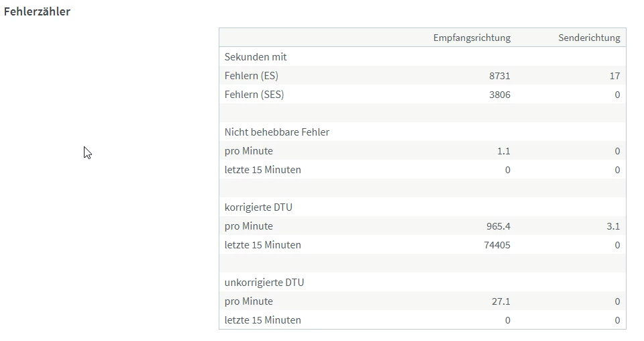Click the corrected DTU value 74405

(497, 245)
